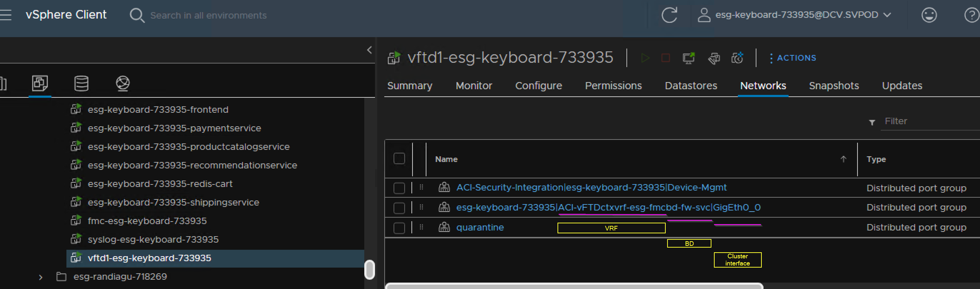Click the Type column header
Viewport: 980px width, 289px height.
tap(876, 159)
